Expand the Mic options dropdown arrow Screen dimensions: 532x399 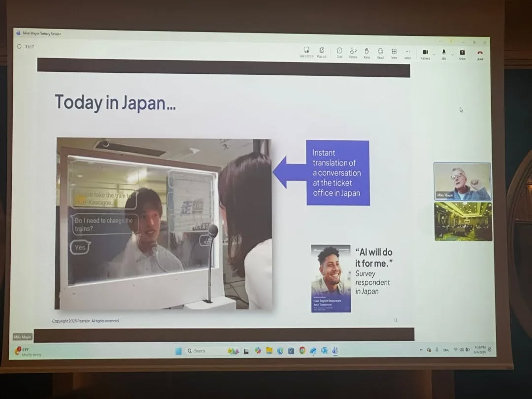tap(452, 54)
